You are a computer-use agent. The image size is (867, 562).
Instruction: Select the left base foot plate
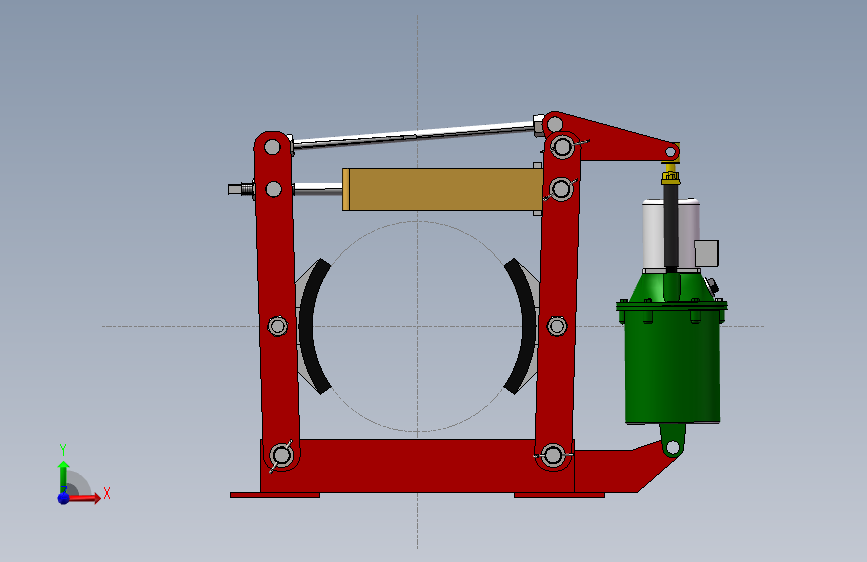275,495
